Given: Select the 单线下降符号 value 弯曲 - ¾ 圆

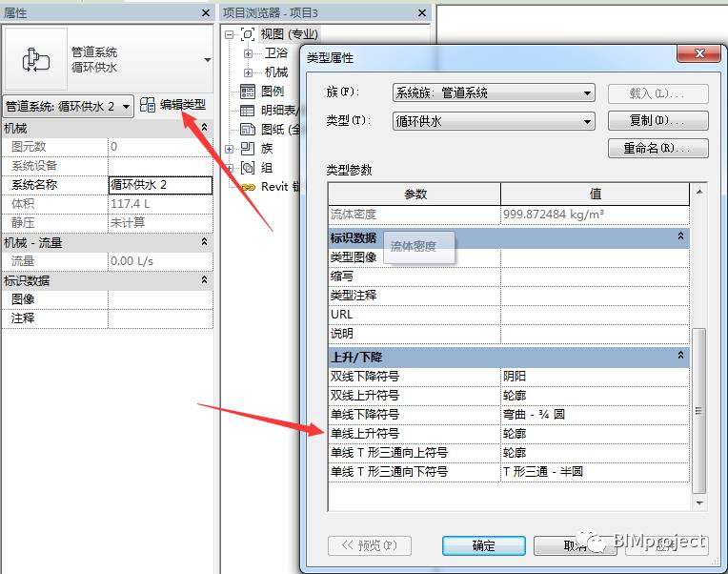Looking at the screenshot, I should (595, 414).
